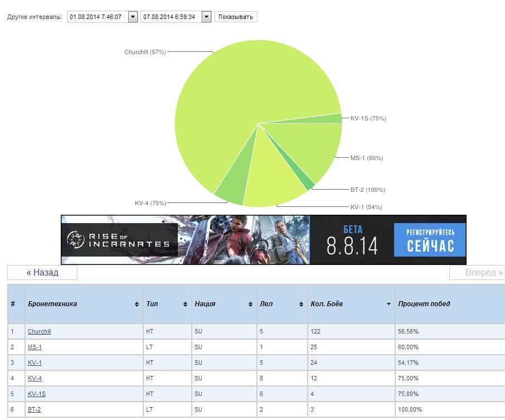Open the KV-1 tank link
This screenshot has width=505, height=420.
pyautogui.click(x=35, y=363)
